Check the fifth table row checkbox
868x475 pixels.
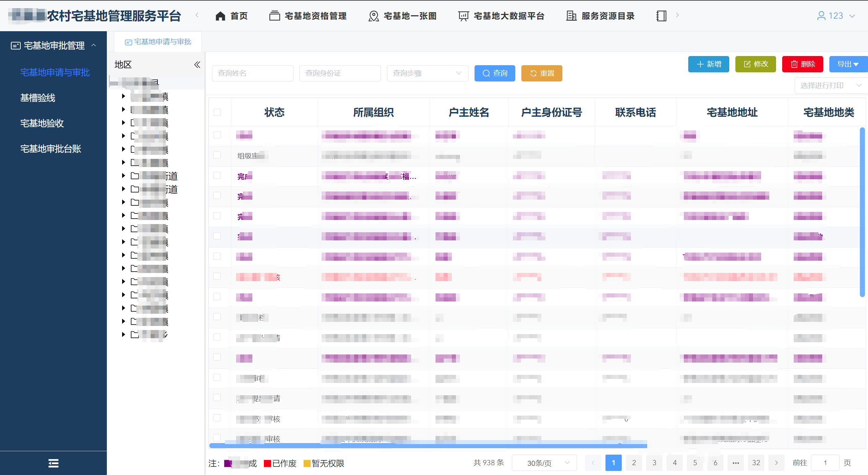(217, 216)
